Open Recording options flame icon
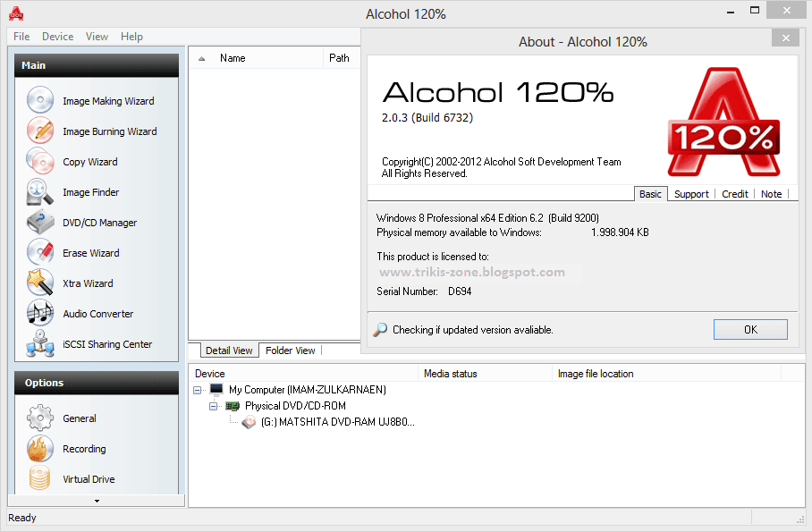 pos(40,448)
